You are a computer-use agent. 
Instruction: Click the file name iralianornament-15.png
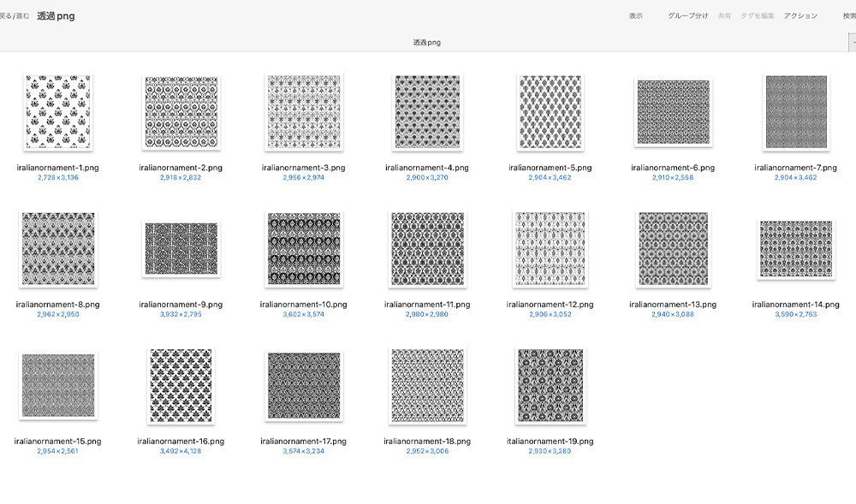(x=58, y=442)
